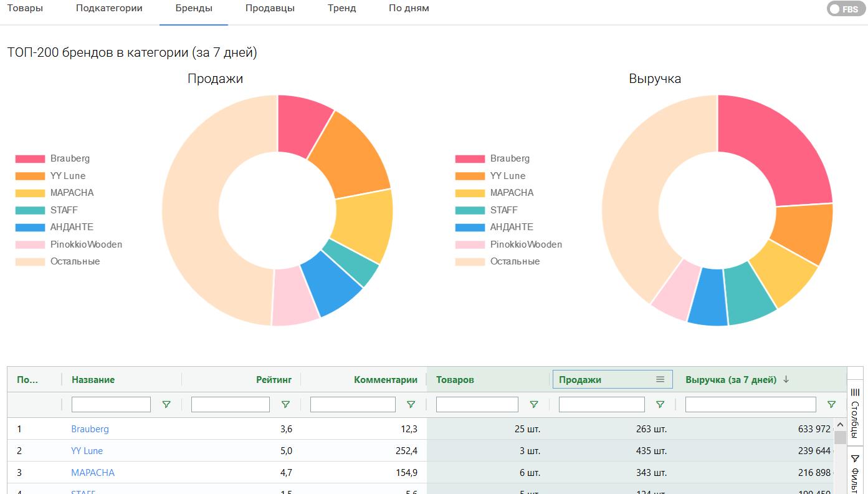Open filter icon for Выручка column

831,404
